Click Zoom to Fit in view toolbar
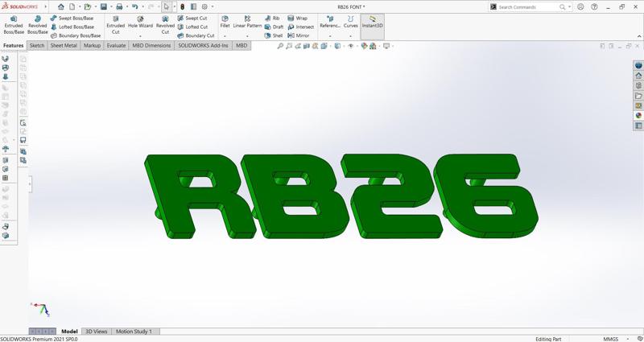The width and height of the screenshot is (644, 342). click(x=280, y=46)
